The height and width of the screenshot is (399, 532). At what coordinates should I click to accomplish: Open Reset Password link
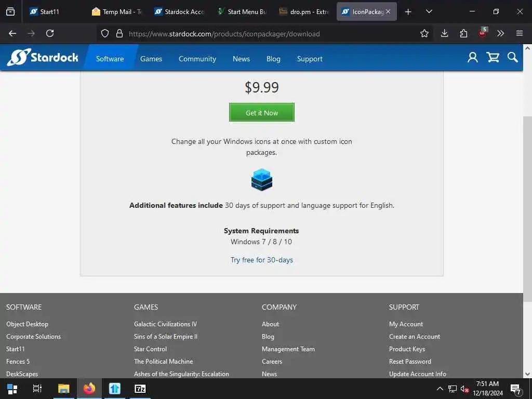[410, 362]
